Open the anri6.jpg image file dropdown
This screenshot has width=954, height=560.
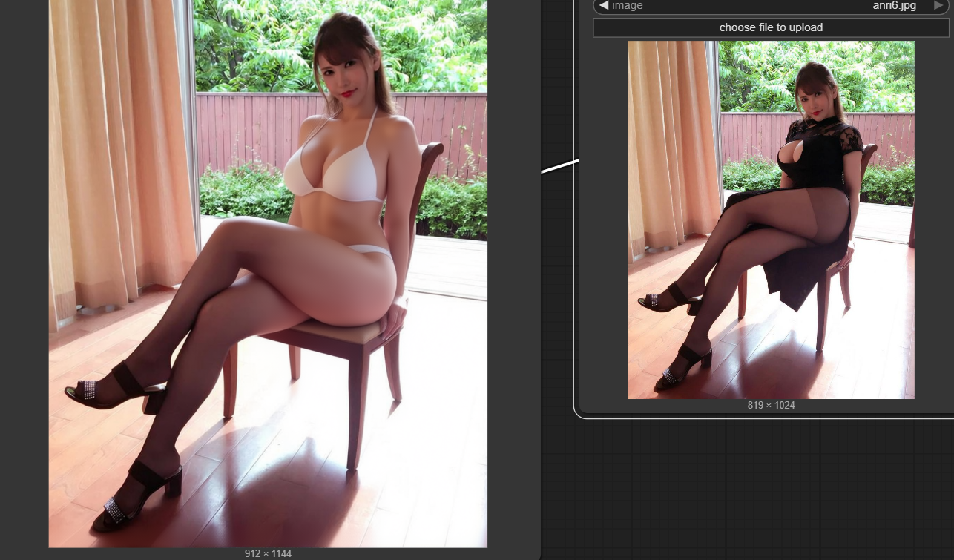[771, 6]
